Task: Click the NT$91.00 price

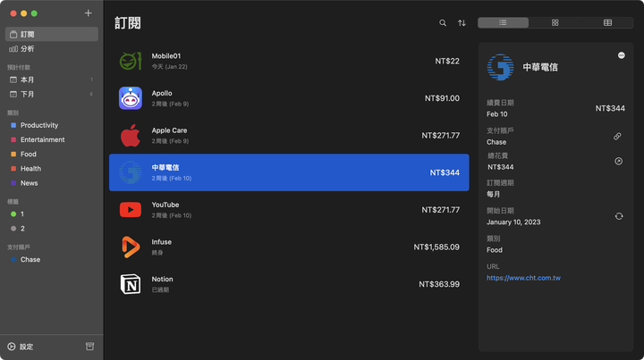Action: point(442,98)
